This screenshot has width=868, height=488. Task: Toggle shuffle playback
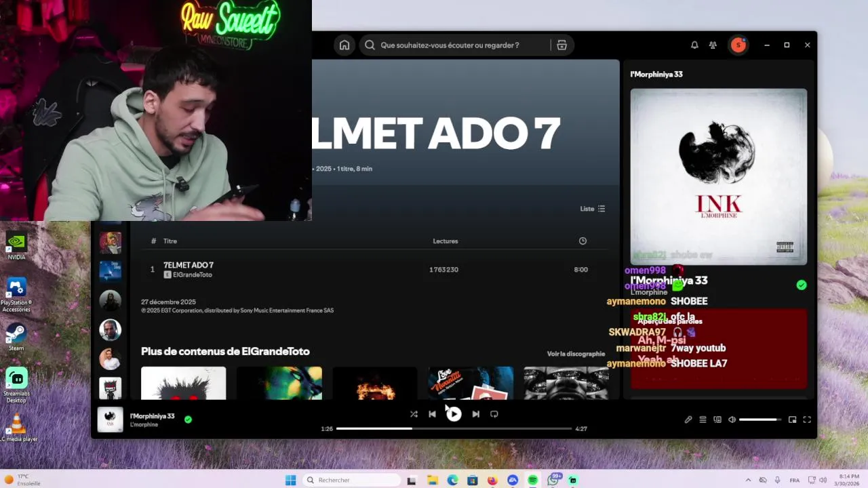point(414,414)
